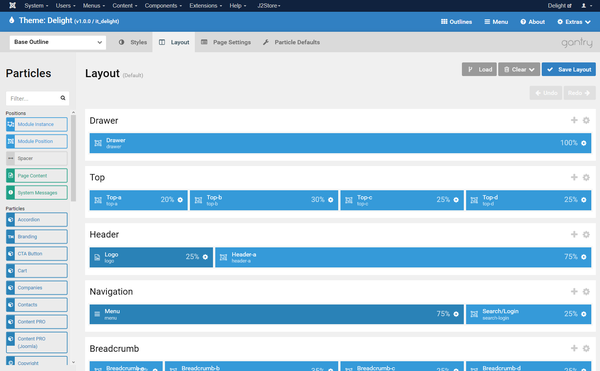Click the particles list scrollbar
The image size is (600, 371).
click(x=73, y=158)
